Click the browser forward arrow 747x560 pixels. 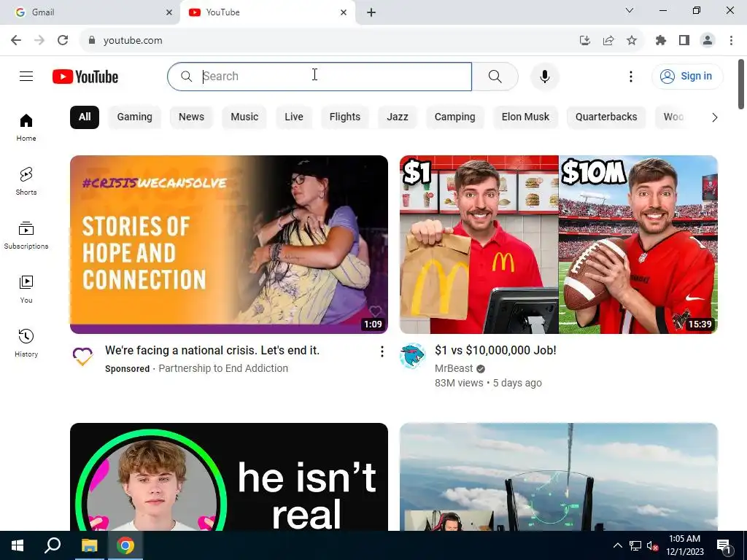[x=39, y=40]
